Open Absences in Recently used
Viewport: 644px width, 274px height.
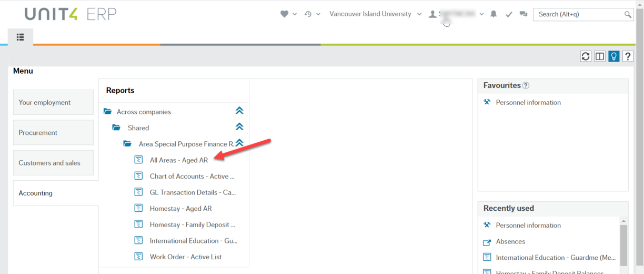(x=510, y=241)
